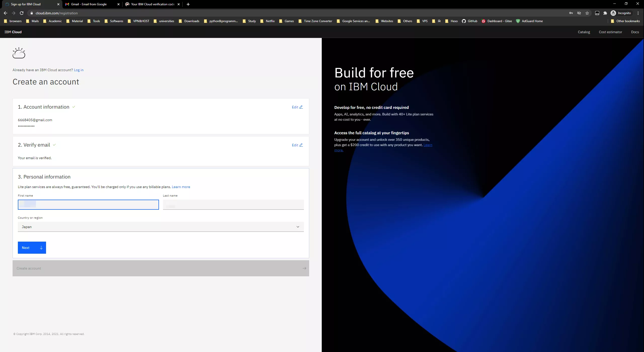Focus the First name input field
Screen dimensions: 644x352
[x=88, y=205]
